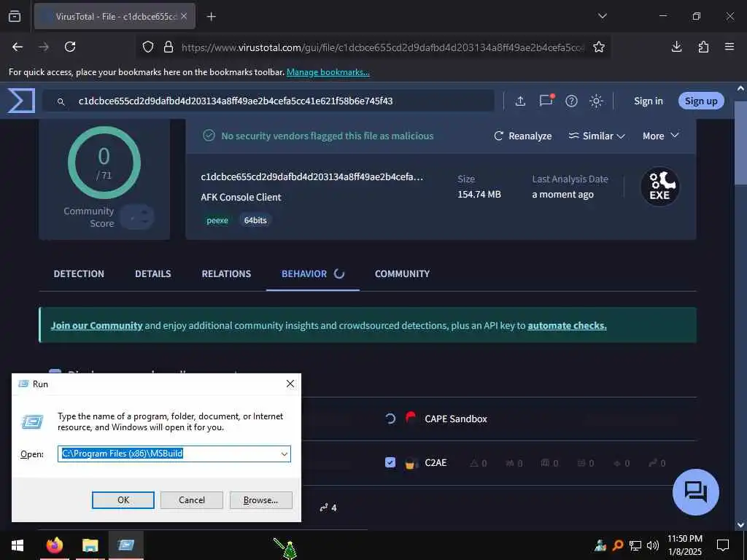
Task: Click the page vertical scrollbar thumb
Action: [741, 143]
